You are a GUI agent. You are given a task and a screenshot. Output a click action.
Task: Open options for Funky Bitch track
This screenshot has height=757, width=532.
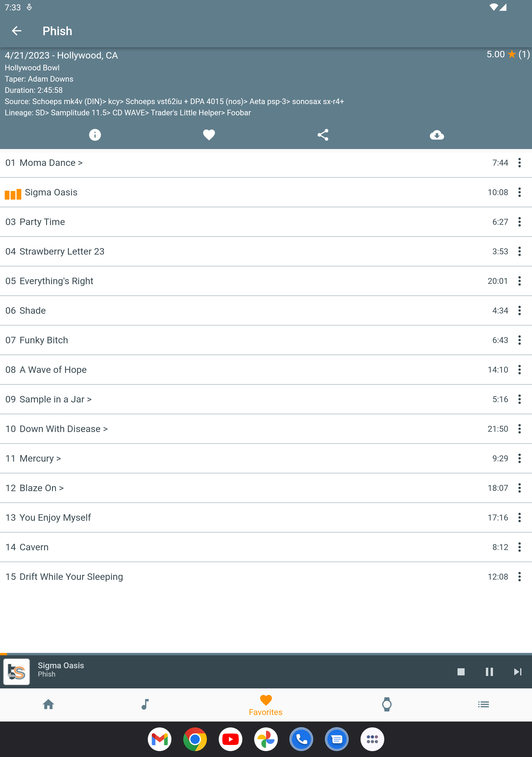click(519, 340)
